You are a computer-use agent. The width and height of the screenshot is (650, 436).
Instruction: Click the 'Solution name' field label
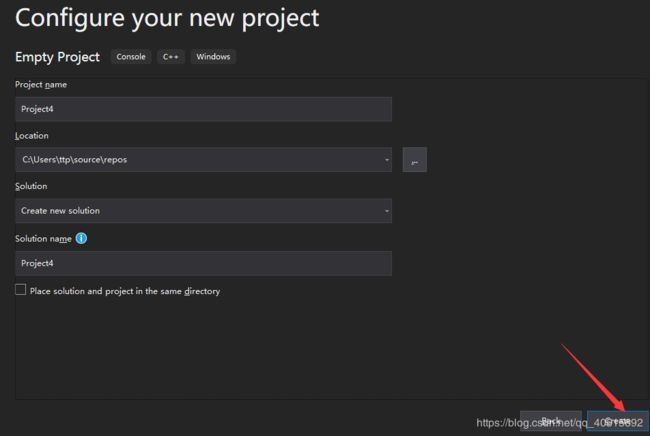pos(43,239)
